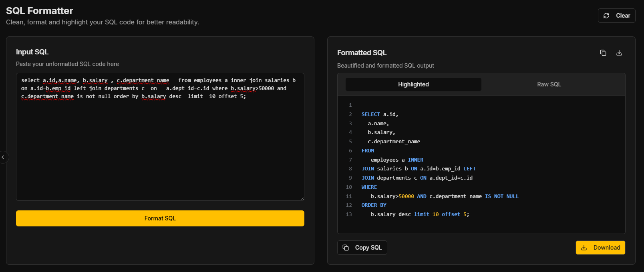Select the Highlighted tab
The height and width of the screenshot is (272, 644).
413,84
